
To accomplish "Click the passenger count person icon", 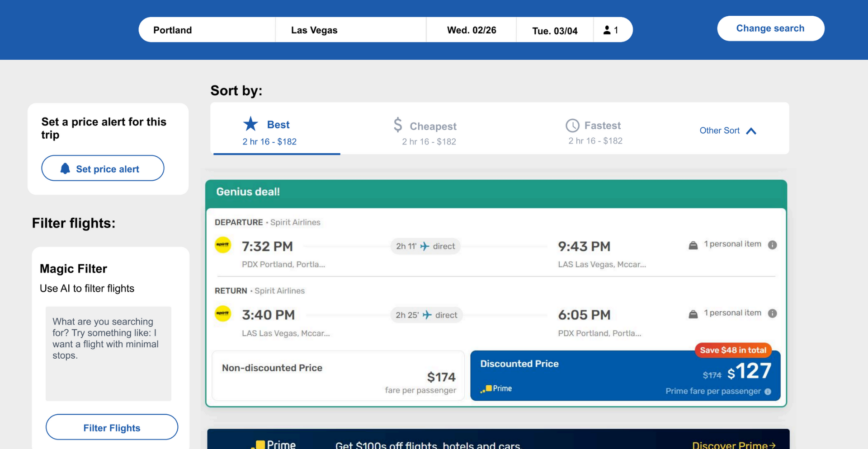I will [607, 30].
